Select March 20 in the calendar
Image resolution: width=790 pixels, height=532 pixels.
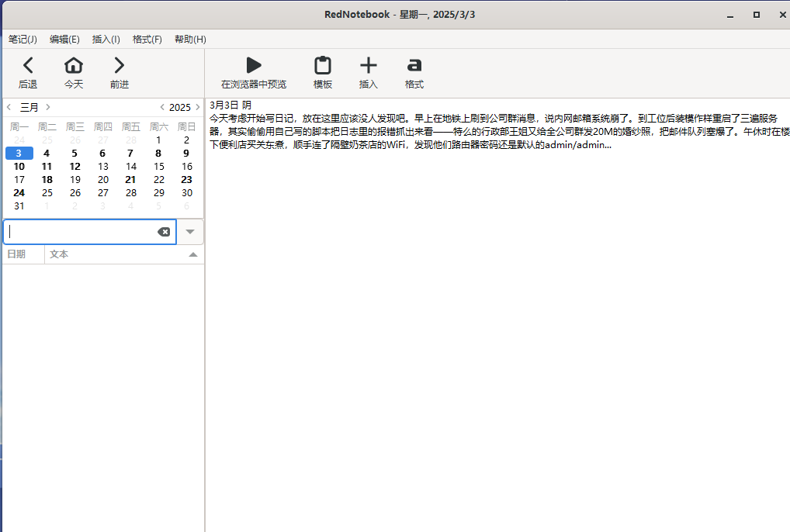[102, 180]
